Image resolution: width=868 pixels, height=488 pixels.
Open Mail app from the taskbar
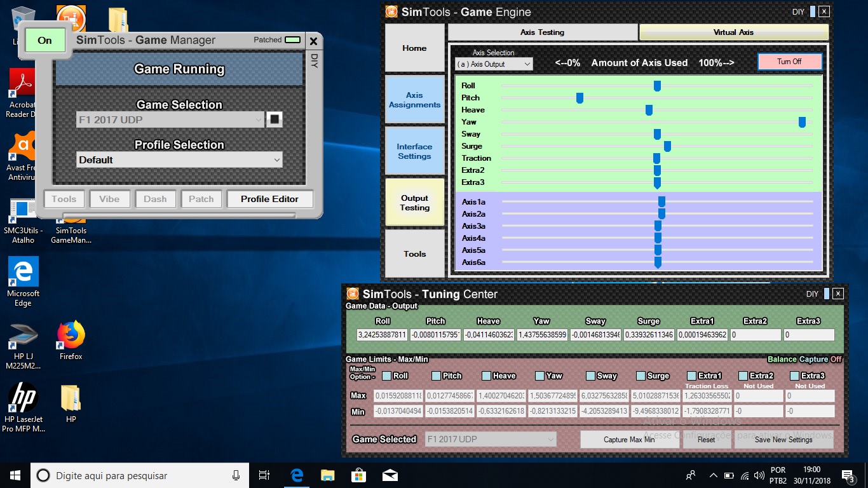pos(390,475)
